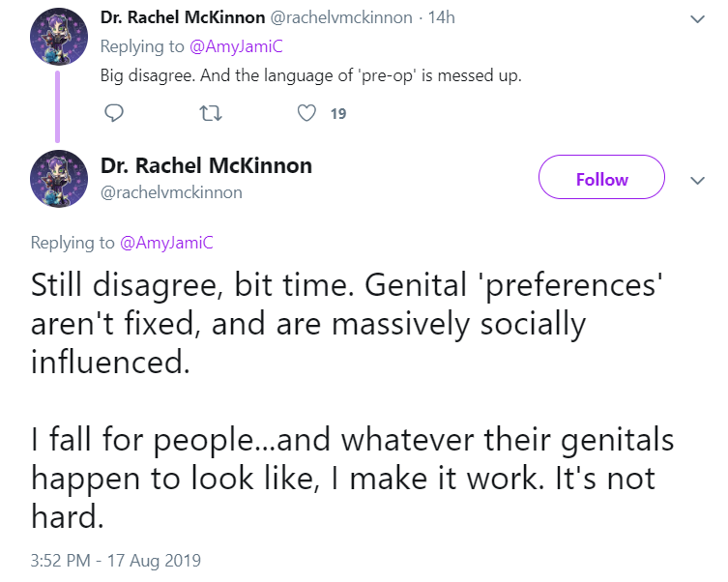The width and height of the screenshot is (728, 582).
Task: Click the @rachelvmckinnon handle in first tweet
Action: coord(340,17)
